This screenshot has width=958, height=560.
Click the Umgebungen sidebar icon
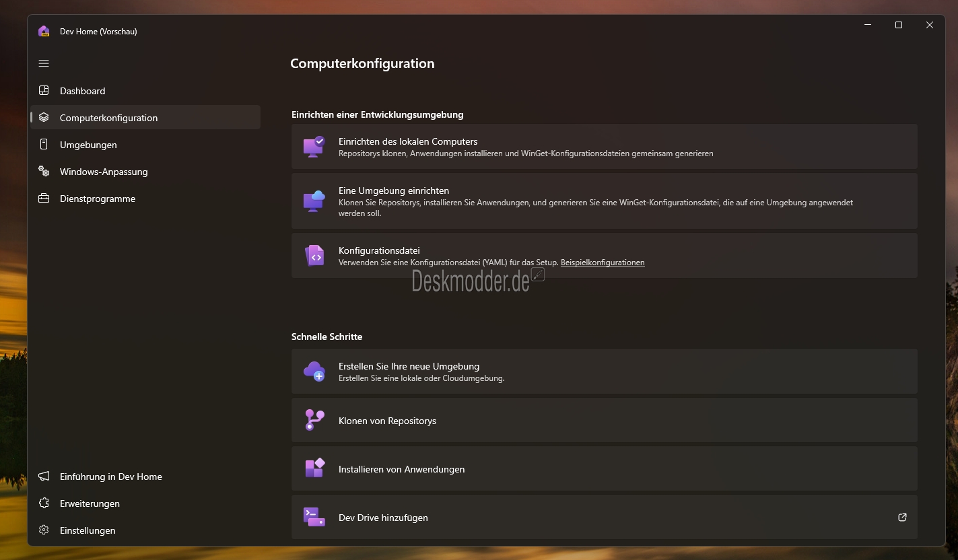(x=44, y=144)
